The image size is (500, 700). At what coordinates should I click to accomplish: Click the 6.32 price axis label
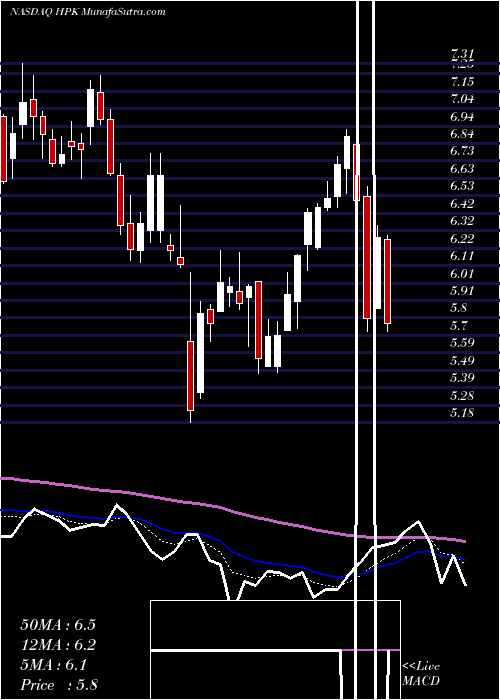coord(462,221)
